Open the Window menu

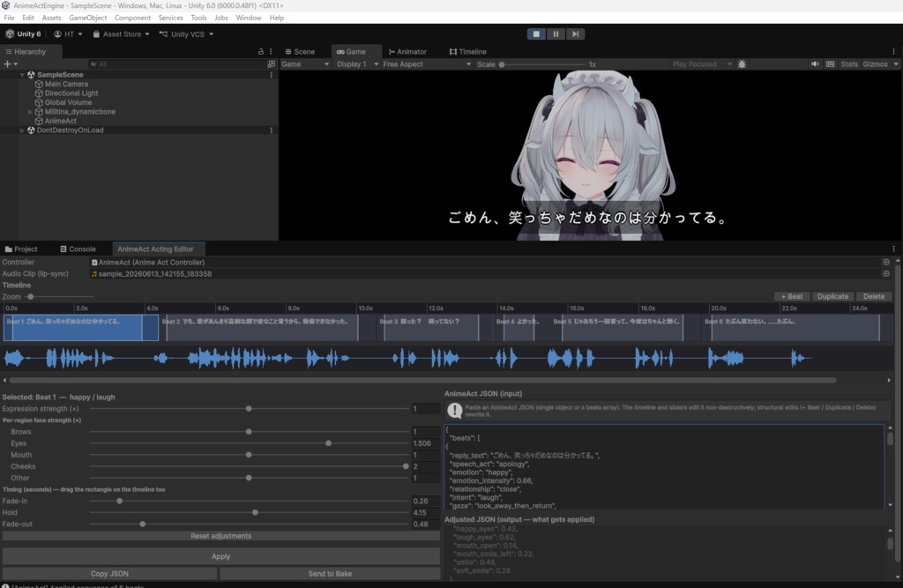tap(248, 18)
